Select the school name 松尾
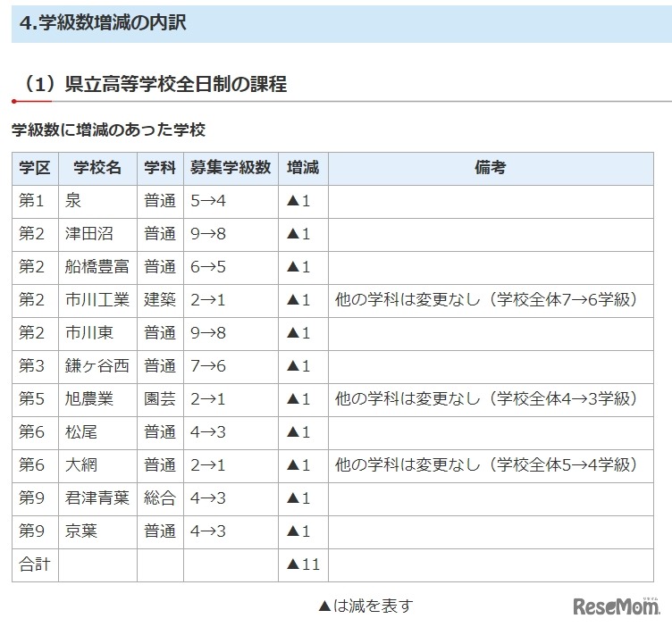This screenshot has height=627, width=672. (x=81, y=431)
